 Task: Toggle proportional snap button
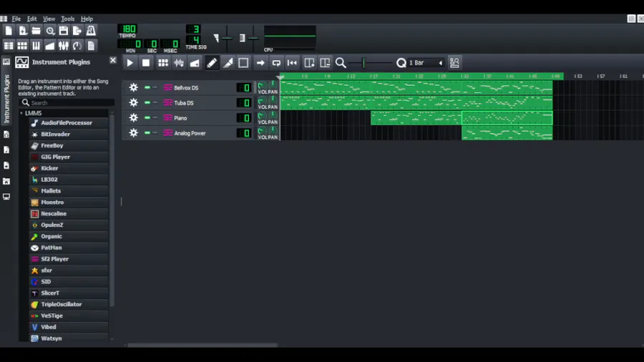coord(454,63)
